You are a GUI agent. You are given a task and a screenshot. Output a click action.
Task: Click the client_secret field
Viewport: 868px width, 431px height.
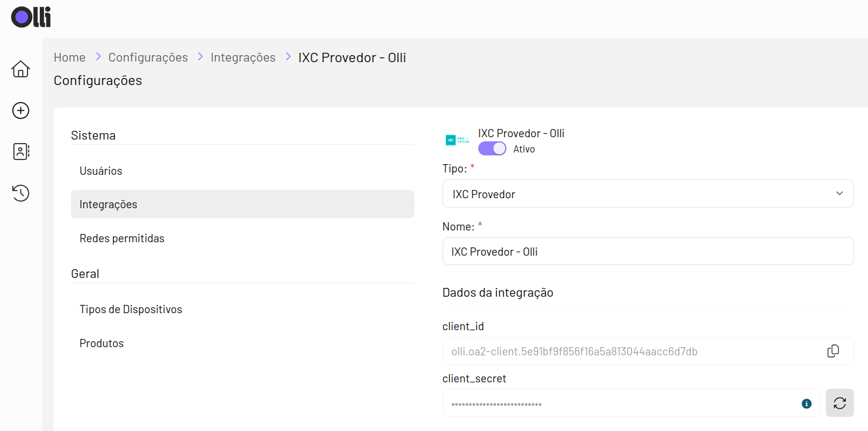[x=632, y=403]
